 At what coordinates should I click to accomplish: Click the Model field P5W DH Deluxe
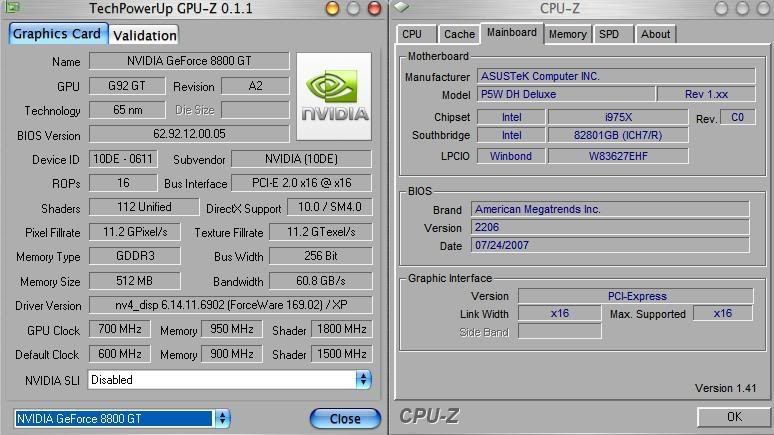click(566, 94)
